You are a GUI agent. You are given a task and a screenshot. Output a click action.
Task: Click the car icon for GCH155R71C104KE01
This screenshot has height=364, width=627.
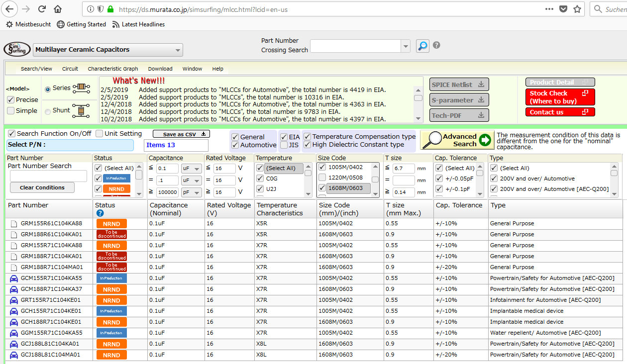click(14, 311)
